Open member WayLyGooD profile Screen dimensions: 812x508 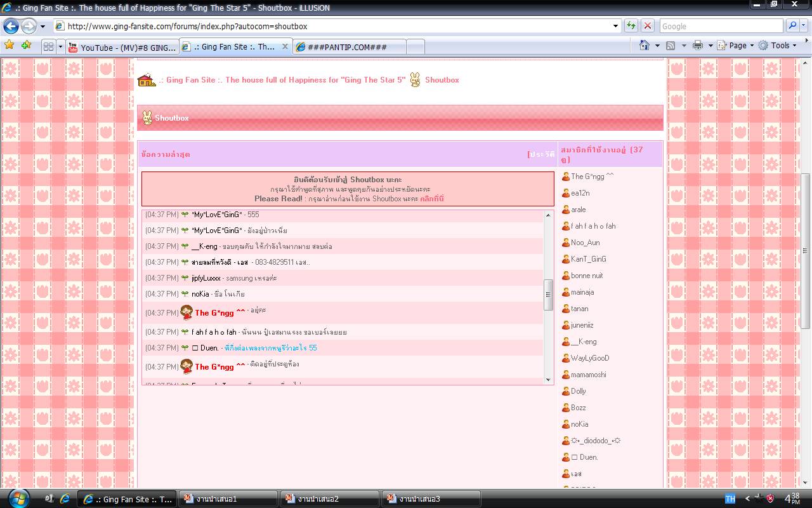click(590, 358)
